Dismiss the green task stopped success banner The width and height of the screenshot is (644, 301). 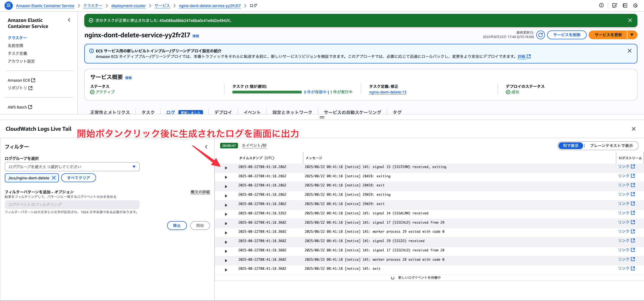(630, 20)
